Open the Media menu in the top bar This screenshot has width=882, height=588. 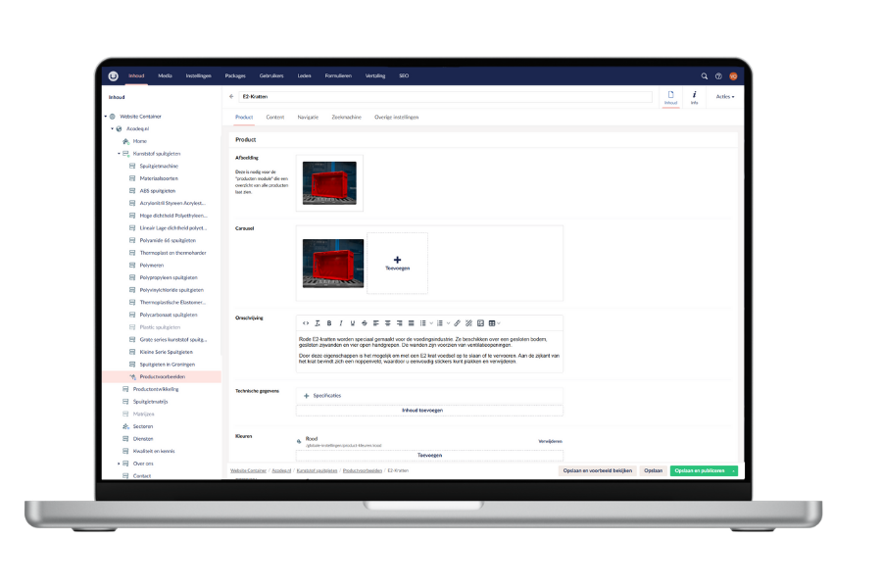(x=165, y=75)
